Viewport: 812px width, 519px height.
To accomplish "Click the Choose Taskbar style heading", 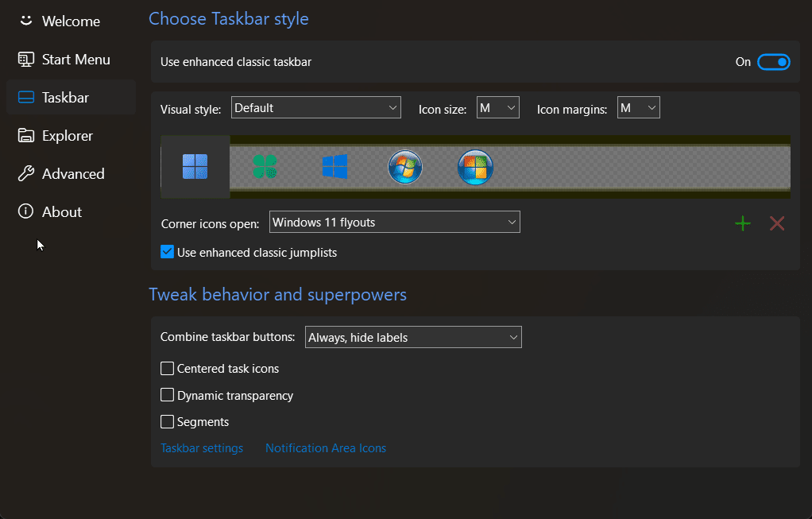I will 228,19.
